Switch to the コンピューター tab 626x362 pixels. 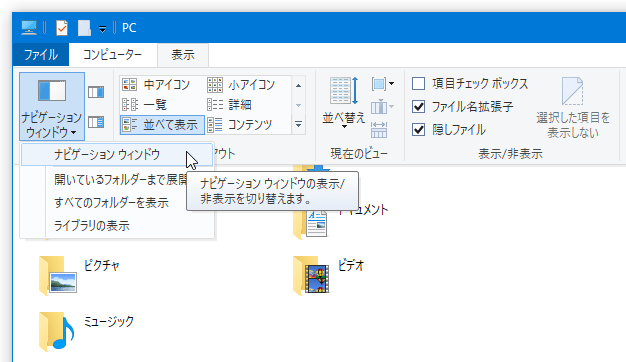[x=112, y=55]
